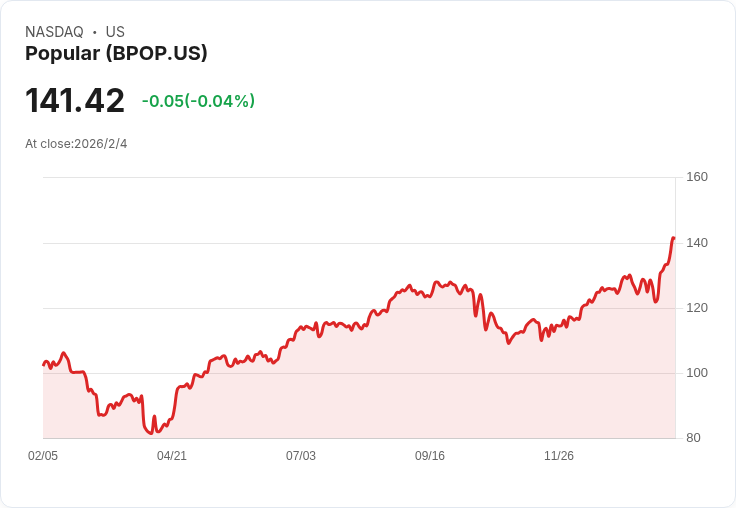Screen dimensions: 736x508
Task: Click the green -0.05(-0.04%) change value
Action: coord(198,101)
